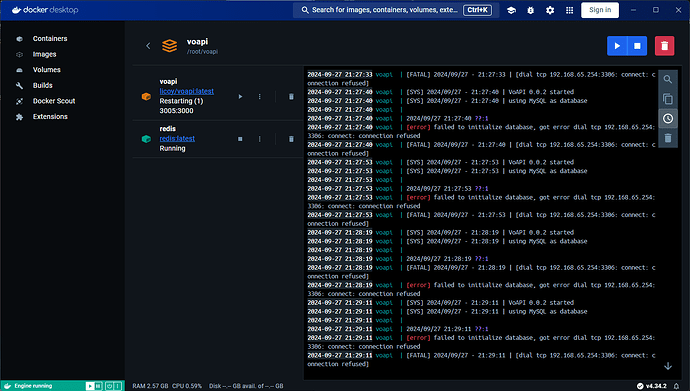Open more actions for voapi container
The image size is (690, 391).
(260, 96)
